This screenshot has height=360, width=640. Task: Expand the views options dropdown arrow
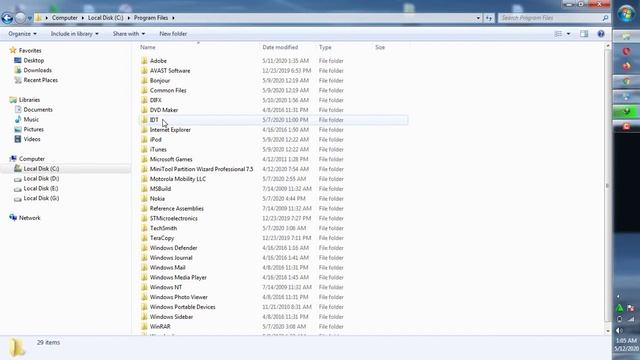click(x=568, y=34)
